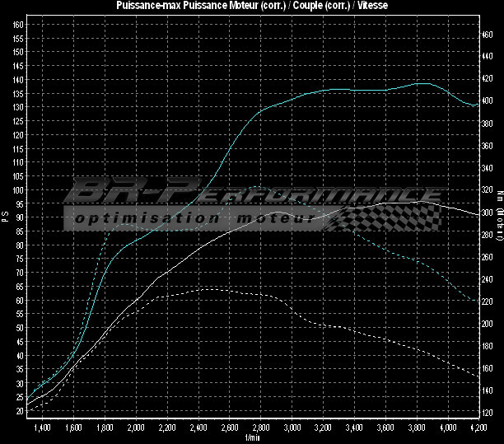Click the right end of the solid white curve
The height and width of the screenshot is (444, 504).
pyautogui.click(x=478, y=216)
